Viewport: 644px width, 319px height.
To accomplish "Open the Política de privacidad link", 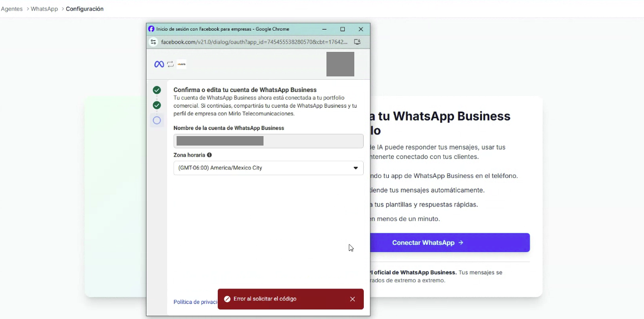I will (x=196, y=302).
